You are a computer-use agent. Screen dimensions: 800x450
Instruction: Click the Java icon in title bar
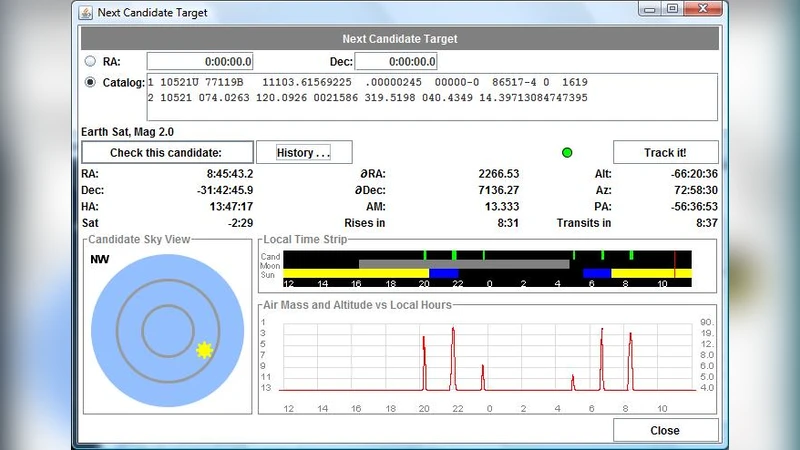tap(87, 12)
